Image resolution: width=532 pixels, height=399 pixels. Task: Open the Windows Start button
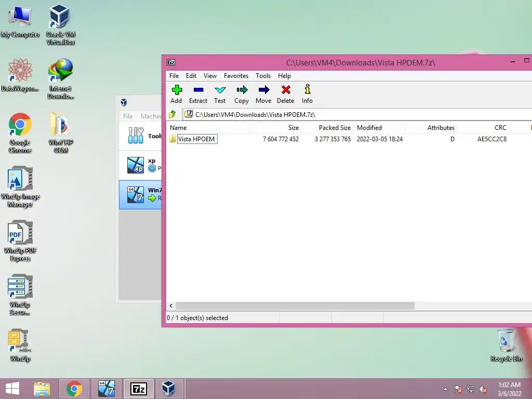pyautogui.click(x=12, y=389)
